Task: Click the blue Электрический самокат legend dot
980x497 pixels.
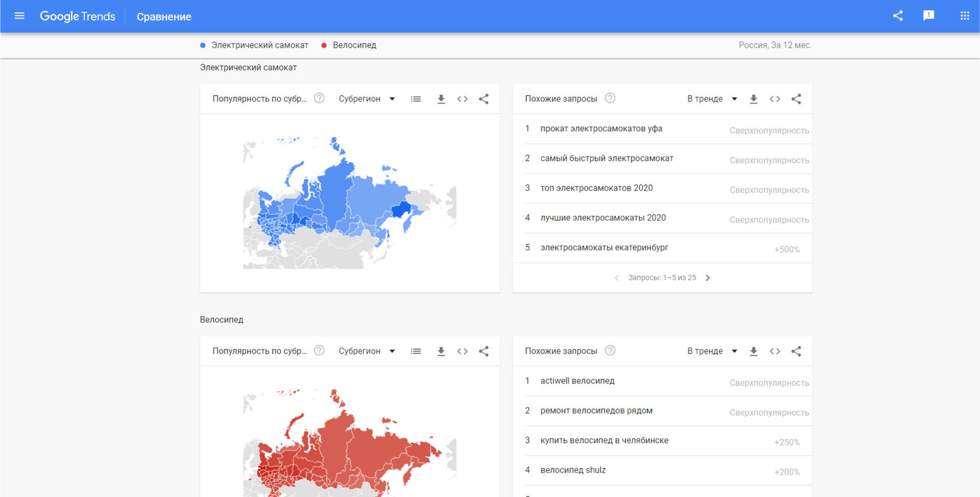Action: click(203, 45)
